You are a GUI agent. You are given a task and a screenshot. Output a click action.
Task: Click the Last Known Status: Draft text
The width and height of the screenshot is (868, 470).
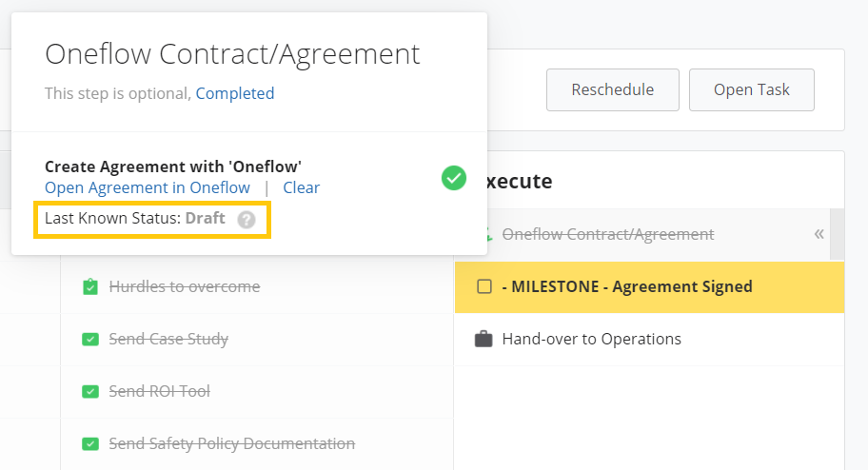[135, 218]
